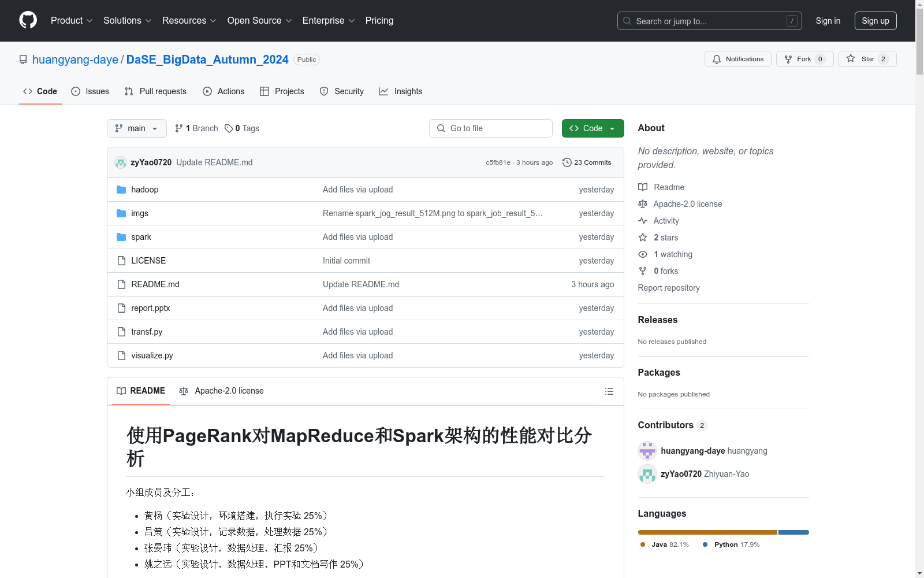The height and width of the screenshot is (578, 924).
Task: Click zyYao0720 contributor avatar in sidebar
Action: [x=647, y=474]
